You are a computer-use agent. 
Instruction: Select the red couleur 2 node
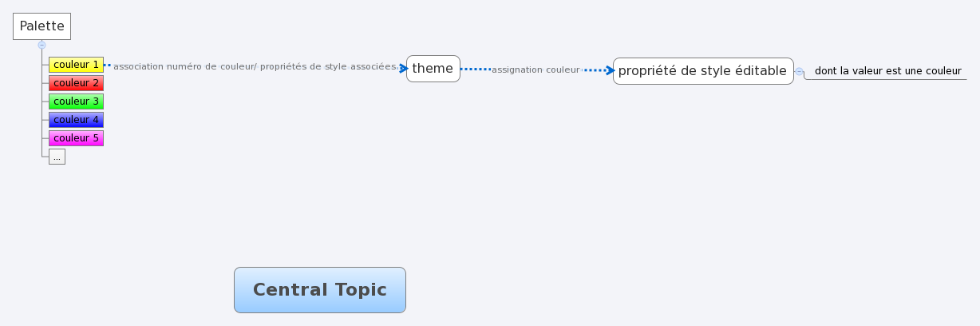click(76, 83)
